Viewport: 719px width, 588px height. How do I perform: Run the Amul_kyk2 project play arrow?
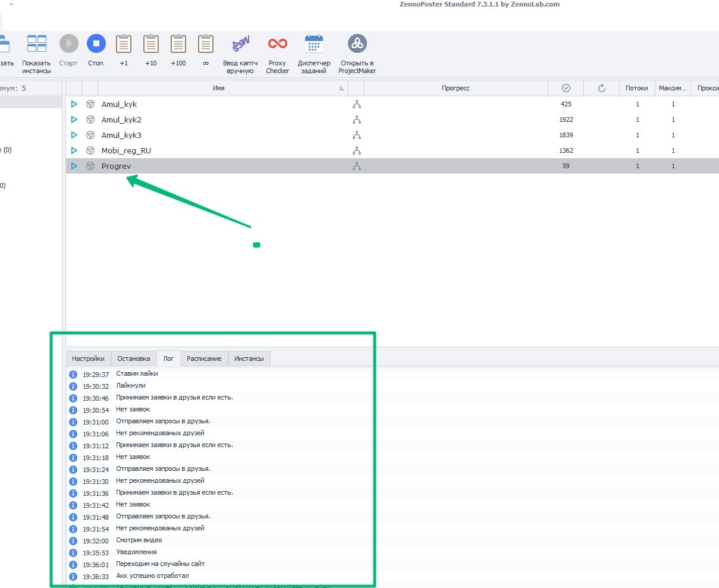(74, 120)
